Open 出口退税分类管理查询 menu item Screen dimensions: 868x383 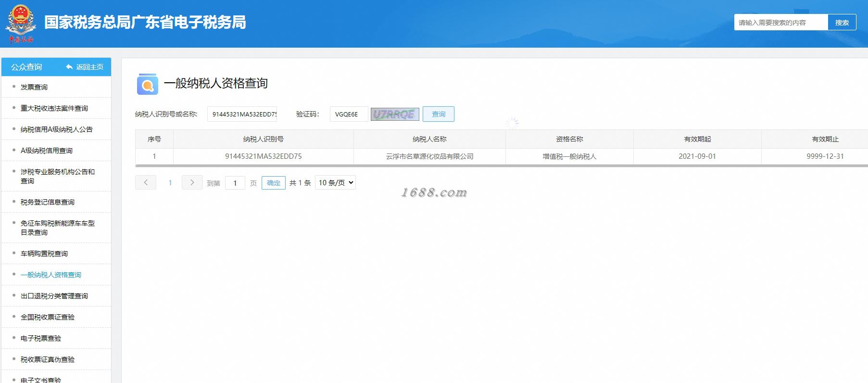click(54, 296)
